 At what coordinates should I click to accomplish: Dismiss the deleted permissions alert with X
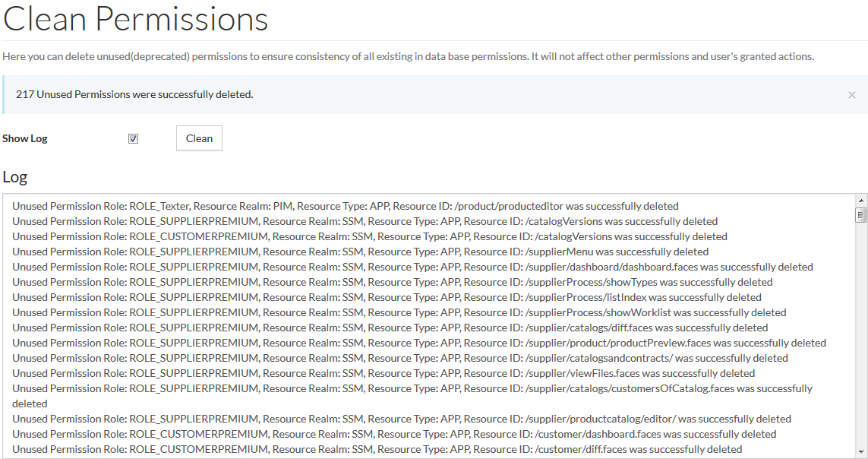[851, 95]
